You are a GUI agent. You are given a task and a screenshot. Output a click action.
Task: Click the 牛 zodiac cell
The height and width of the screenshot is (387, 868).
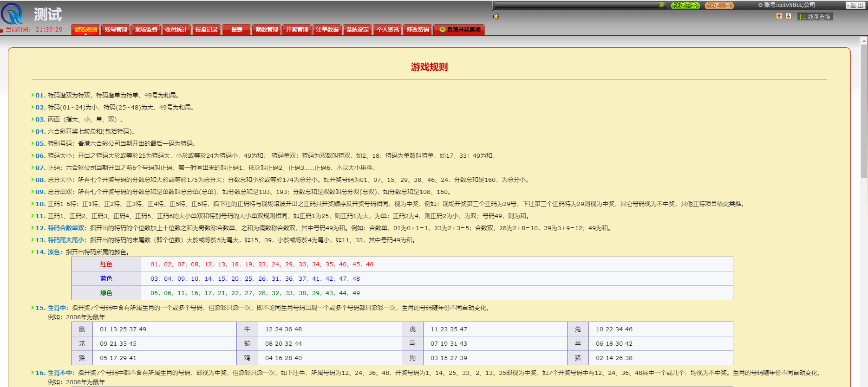coord(247,329)
